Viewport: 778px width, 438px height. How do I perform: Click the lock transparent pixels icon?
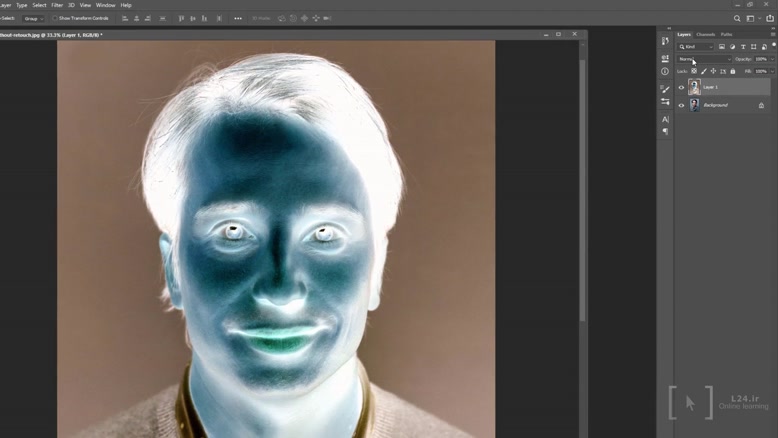pos(694,71)
